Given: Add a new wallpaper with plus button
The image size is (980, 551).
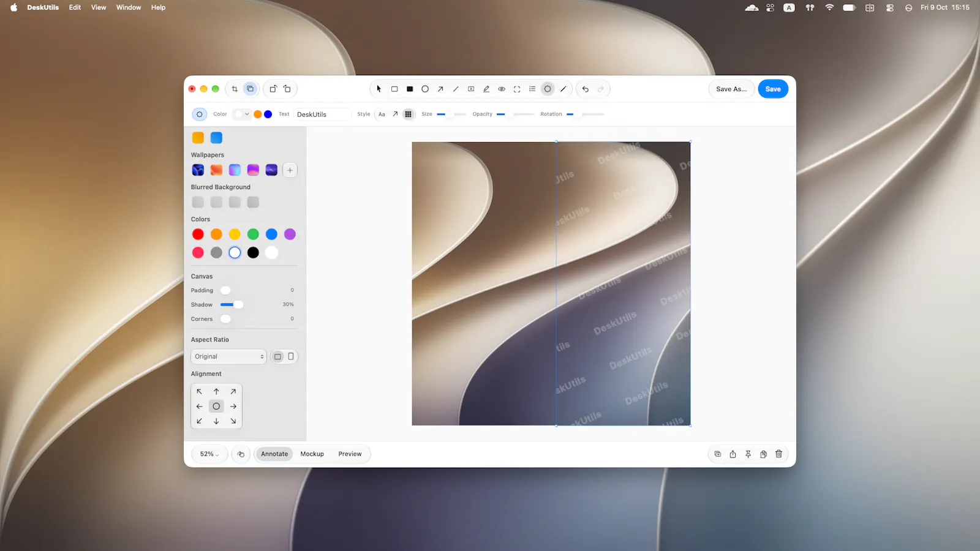Looking at the screenshot, I should pyautogui.click(x=290, y=170).
